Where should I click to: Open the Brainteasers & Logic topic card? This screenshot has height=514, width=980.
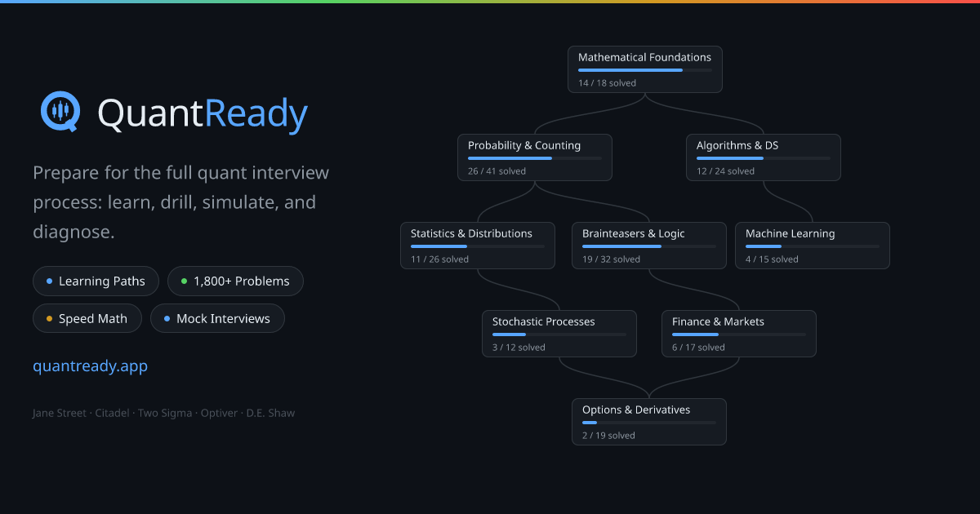649,246
